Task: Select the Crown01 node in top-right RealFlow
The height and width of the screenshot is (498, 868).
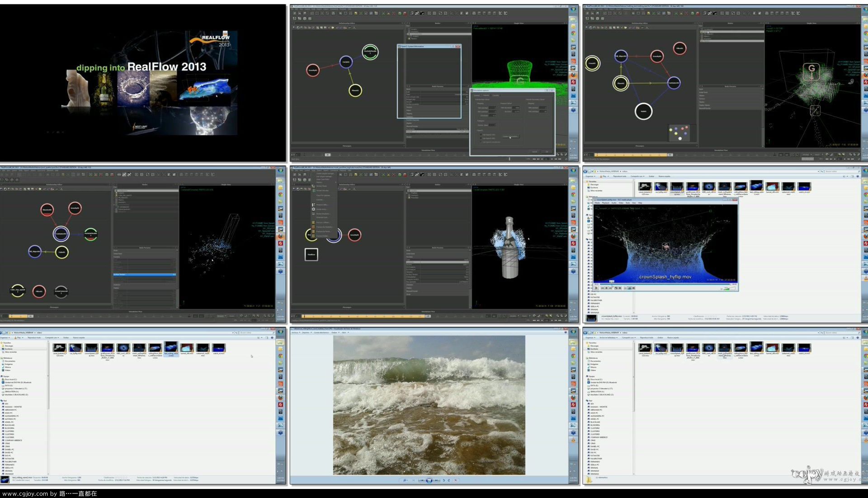Action: click(592, 63)
